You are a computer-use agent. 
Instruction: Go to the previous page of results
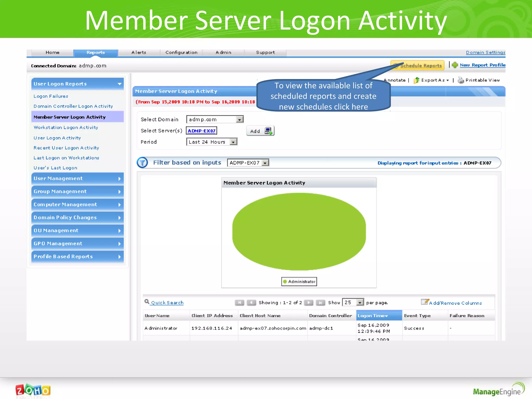coord(251,303)
